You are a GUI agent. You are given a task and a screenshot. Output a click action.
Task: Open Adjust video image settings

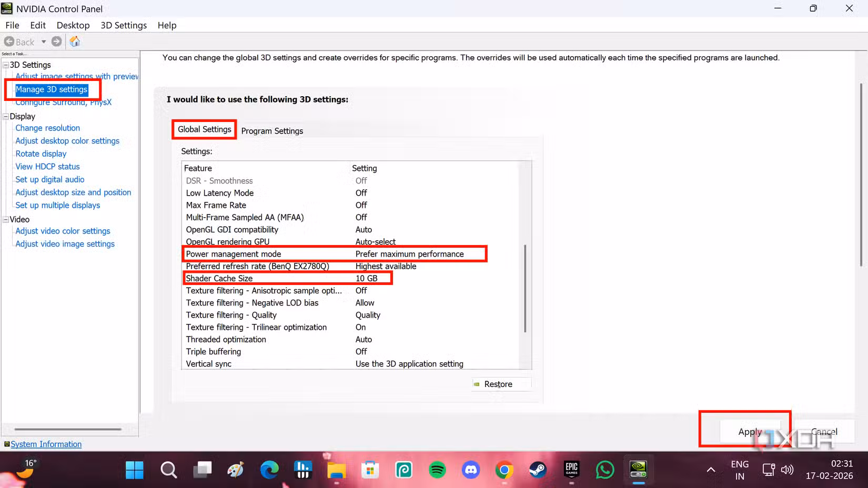tap(65, 244)
